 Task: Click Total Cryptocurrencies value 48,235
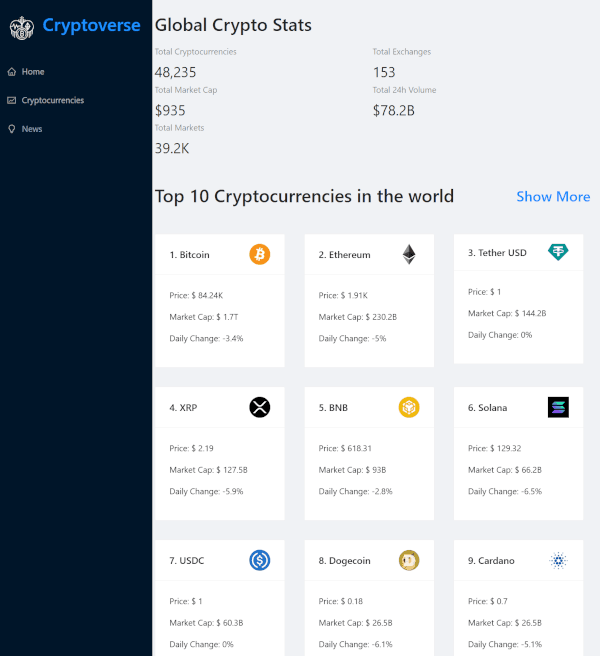[x=175, y=72]
